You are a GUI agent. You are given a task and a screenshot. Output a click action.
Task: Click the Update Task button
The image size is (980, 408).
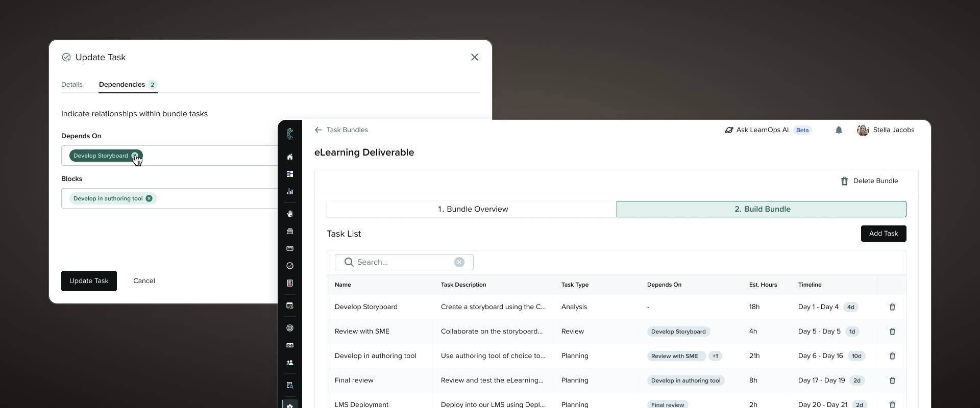click(x=89, y=281)
